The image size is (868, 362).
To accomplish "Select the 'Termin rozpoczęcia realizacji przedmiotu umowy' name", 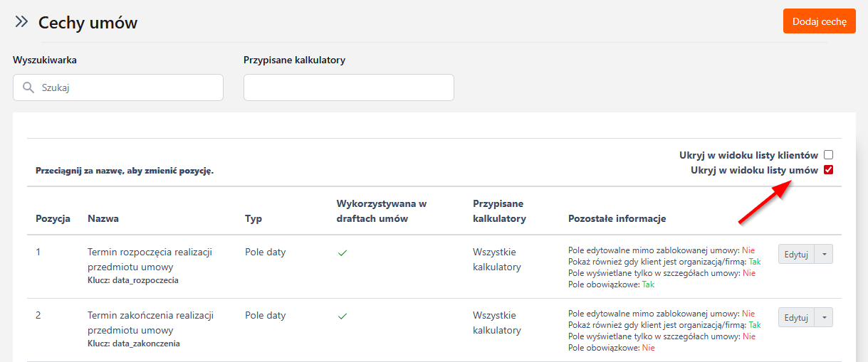I will 150,260.
